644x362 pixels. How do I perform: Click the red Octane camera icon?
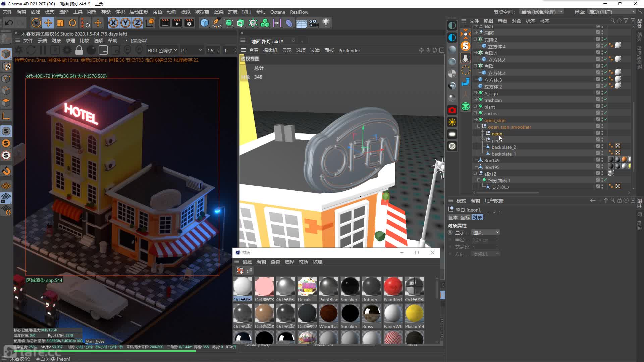[452, 110]
